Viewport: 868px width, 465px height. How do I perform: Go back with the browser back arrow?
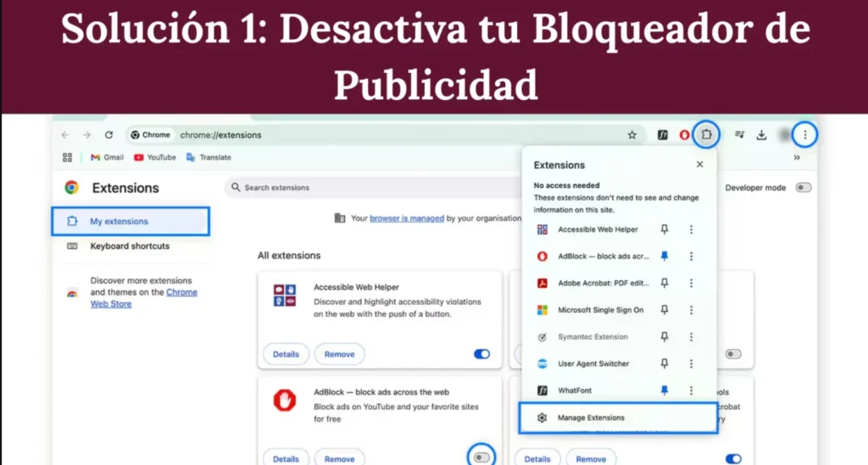point(65,135)
